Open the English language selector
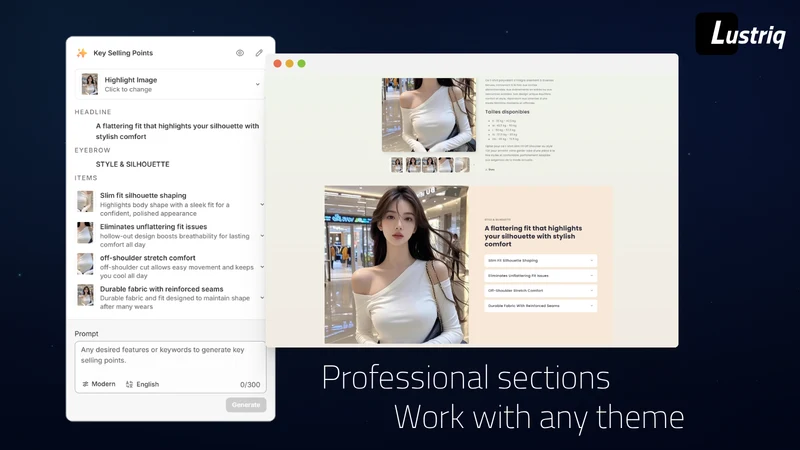The width and height of the screenshot is (800, 450). click(x=142, y=384)
